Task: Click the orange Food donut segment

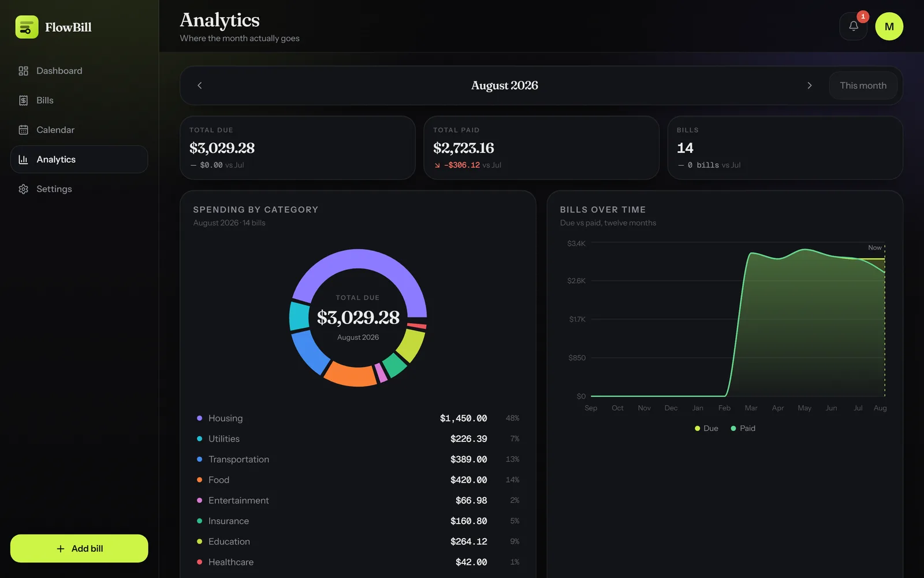Action: tap(349, 376)
